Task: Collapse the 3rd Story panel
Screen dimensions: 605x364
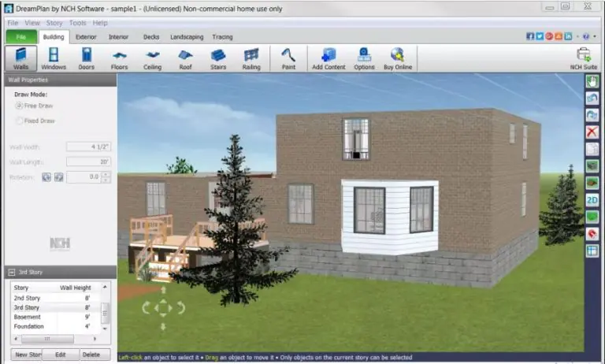Action: [x=12, y=273]
